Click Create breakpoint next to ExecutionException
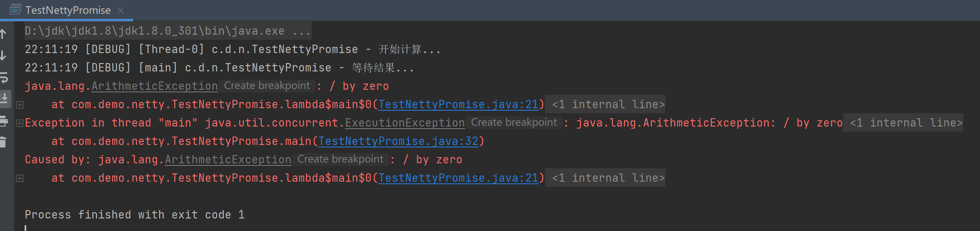980x231 pixels. (x=514, y=122)
